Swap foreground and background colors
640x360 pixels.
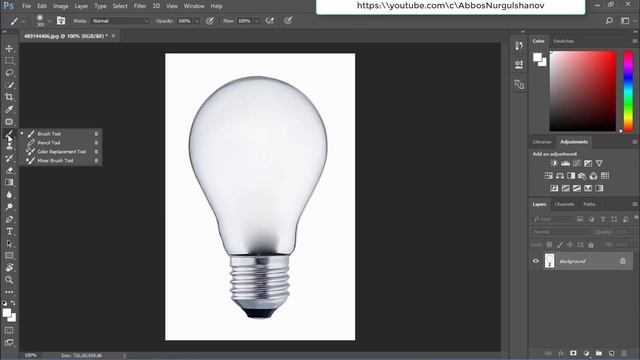(13, 303)
